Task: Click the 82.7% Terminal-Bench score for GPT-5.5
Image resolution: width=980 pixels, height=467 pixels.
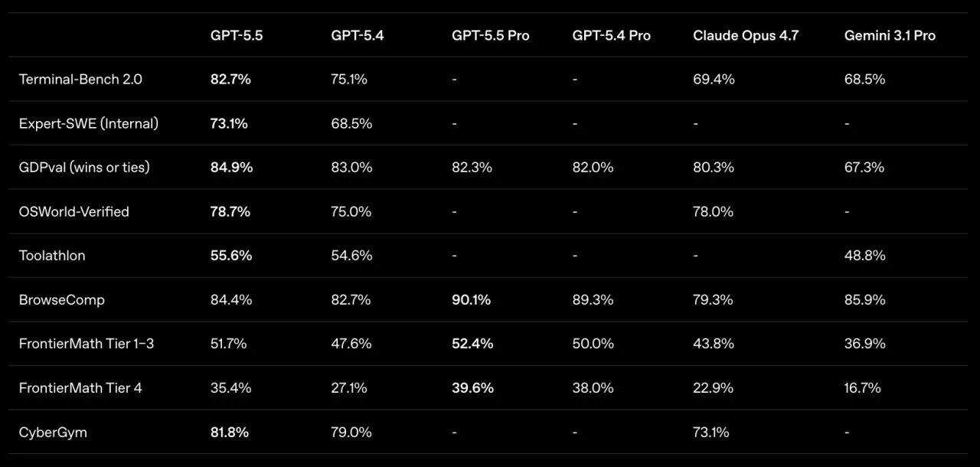Action: click(230, 79)
